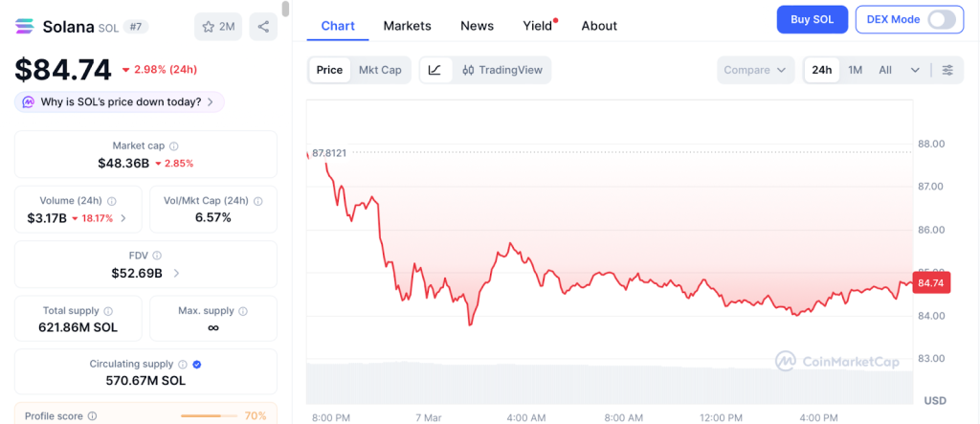
Task: Open 'Why is SOL's price down today?'
Action: pyautogui.click(x=120, y=101)
